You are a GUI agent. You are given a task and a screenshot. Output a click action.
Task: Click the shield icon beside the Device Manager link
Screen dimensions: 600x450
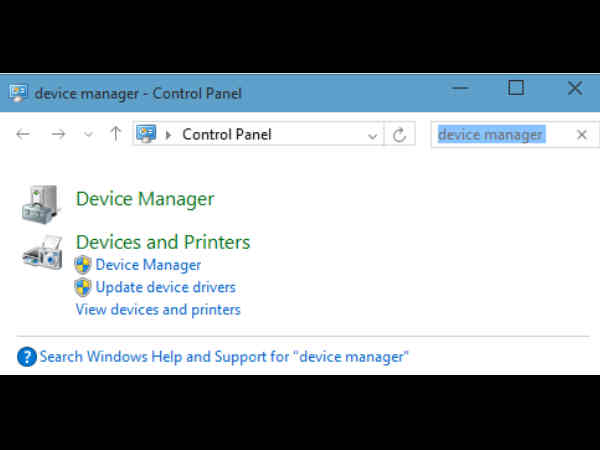pyautogui.click(x=83, y=265)
